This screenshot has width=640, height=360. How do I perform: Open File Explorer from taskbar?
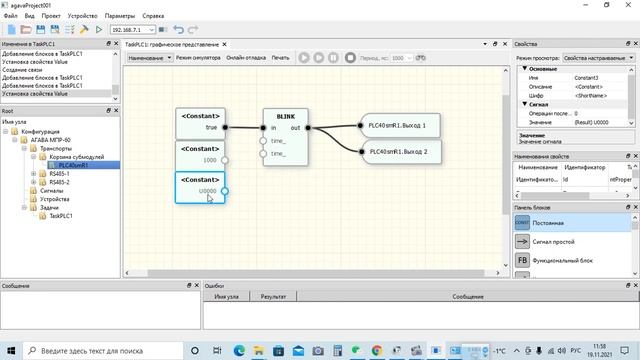pyautogui.click(x=258, y=351)
